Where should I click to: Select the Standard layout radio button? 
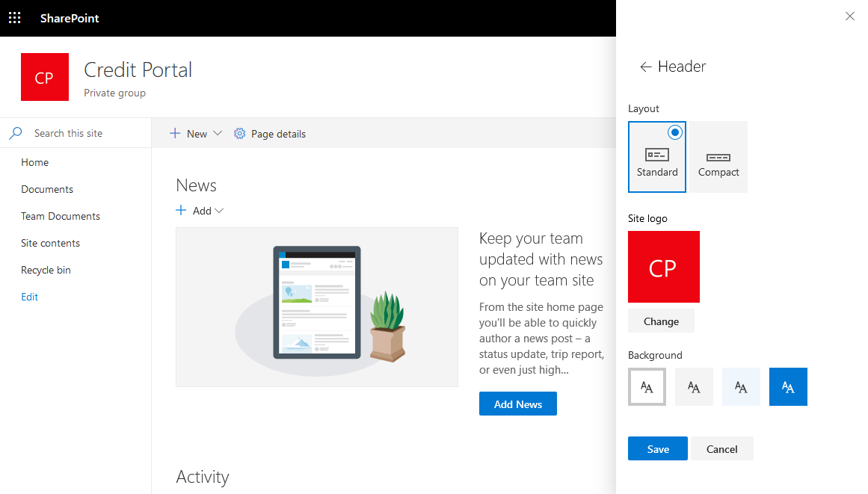[x=674, y=132]
